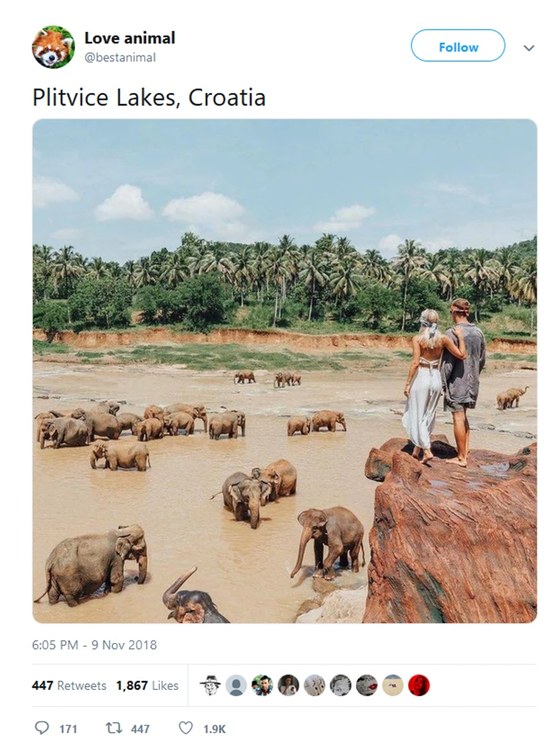This screenshot has height=748, width=560.
Task: Click the third liker avatar with green background
Action: [x=262, y=685]
